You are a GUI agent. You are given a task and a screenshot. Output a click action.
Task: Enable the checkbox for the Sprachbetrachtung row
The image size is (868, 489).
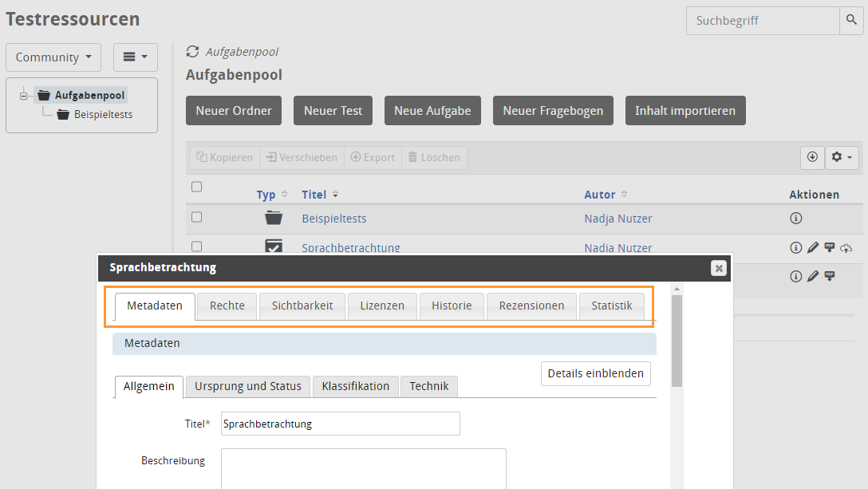(195, 246)
